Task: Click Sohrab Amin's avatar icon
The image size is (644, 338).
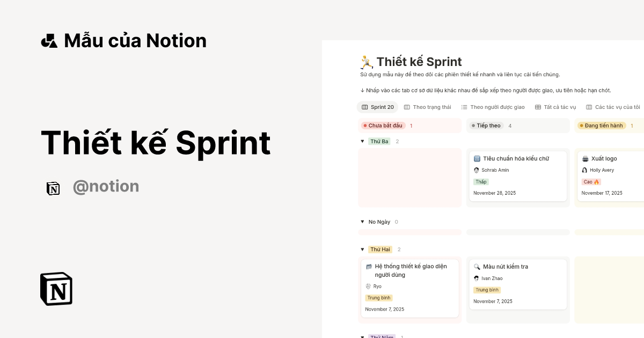Action: (x=476, y=170)
